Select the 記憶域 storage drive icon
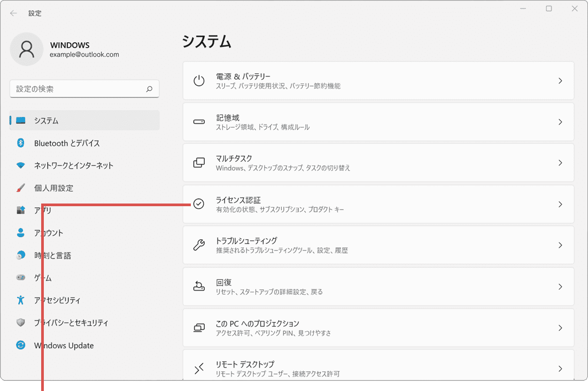This screenshot has width=588, height=391. click(199, 122)
